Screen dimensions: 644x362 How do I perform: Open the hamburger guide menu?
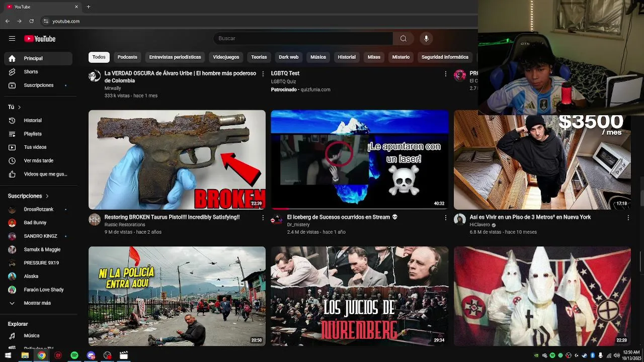[12, 39]
